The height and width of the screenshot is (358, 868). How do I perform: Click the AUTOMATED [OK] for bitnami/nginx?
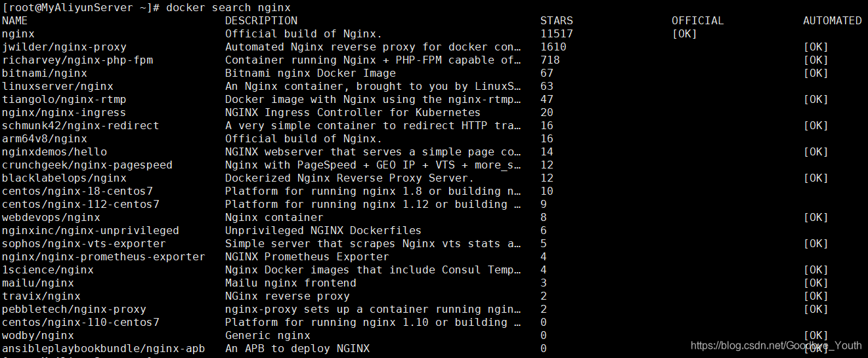[x=816, y=73]
